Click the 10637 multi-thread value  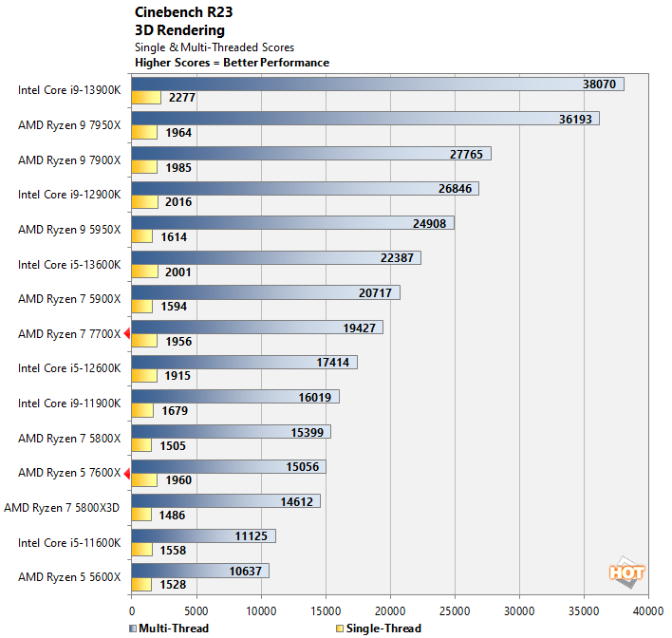(x=245, y=572)
